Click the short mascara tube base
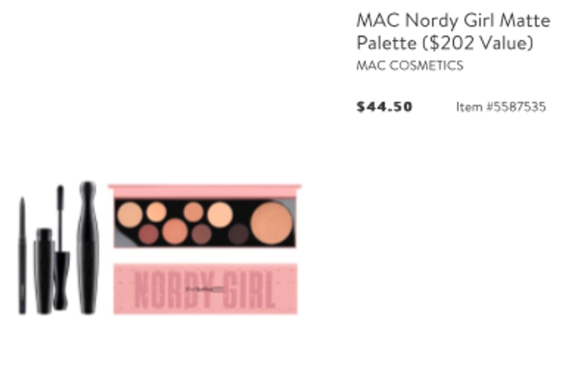 [x=44, y=270]
